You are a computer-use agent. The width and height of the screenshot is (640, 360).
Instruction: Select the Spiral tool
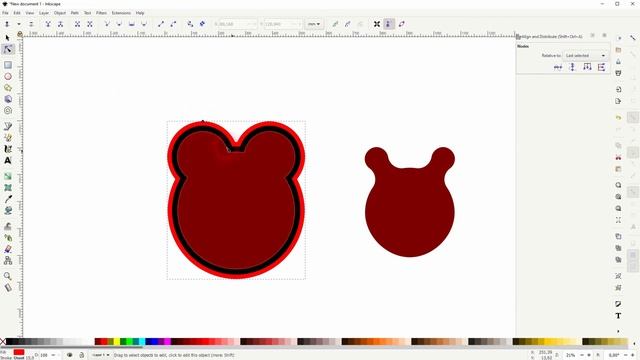tap(8, 111)
